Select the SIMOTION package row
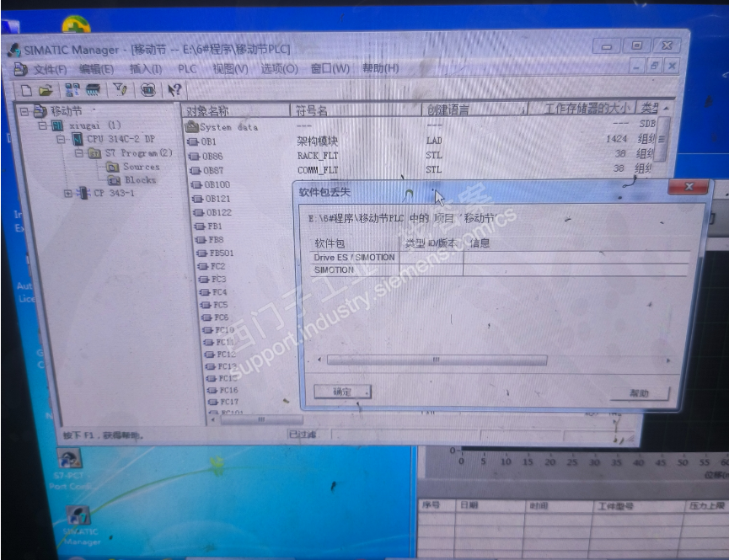 [499, 270]
